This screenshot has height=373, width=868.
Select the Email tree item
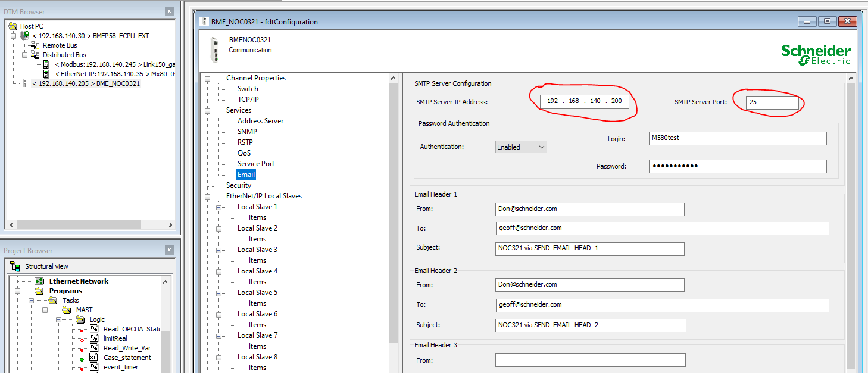tap(246, 175)
